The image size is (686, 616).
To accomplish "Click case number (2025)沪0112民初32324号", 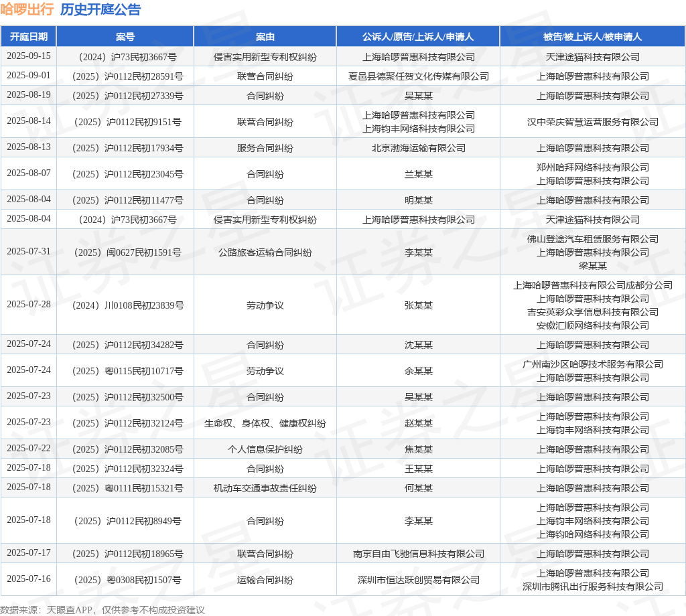I will (127, 469).
